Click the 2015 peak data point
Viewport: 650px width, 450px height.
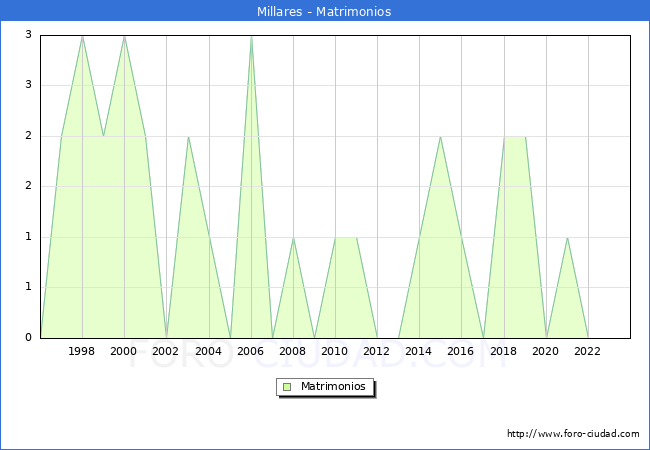(x=440, y=137)
